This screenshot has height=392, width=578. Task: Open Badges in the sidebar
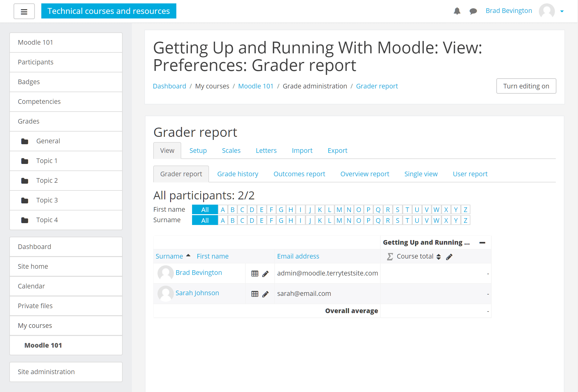pyautogui.click(x=66, y=82)
